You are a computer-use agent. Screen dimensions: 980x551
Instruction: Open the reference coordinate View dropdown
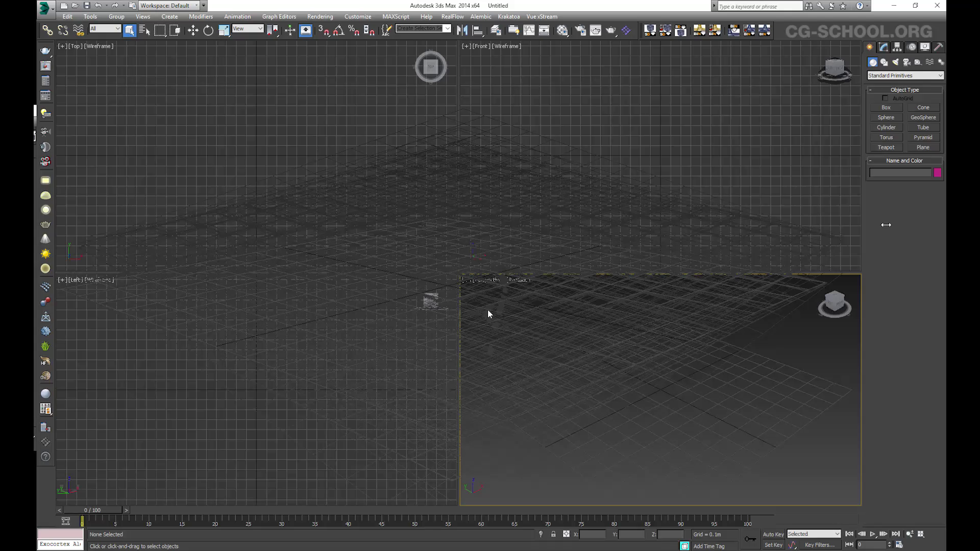248,29
